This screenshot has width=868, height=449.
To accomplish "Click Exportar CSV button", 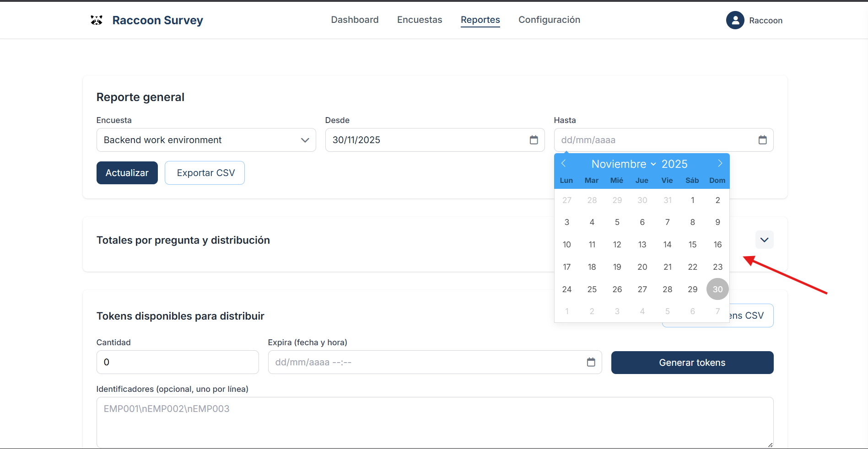I will coord(205,173).
